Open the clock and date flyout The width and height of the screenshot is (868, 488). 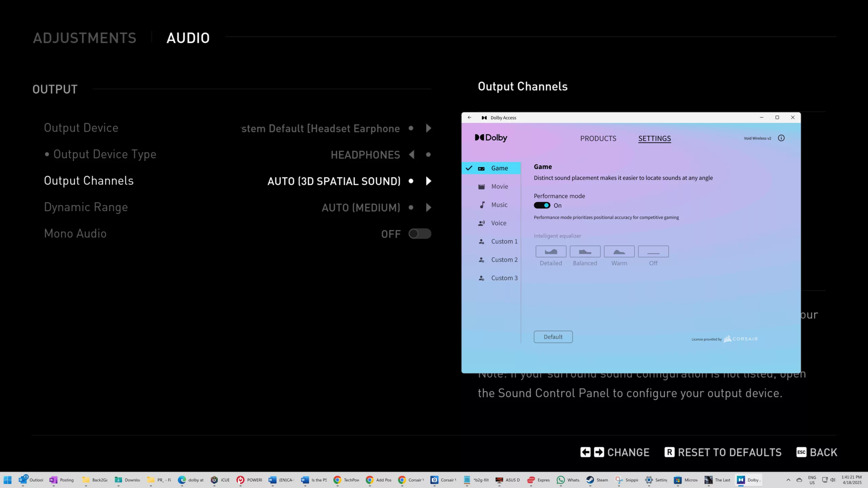coord(852,480)
